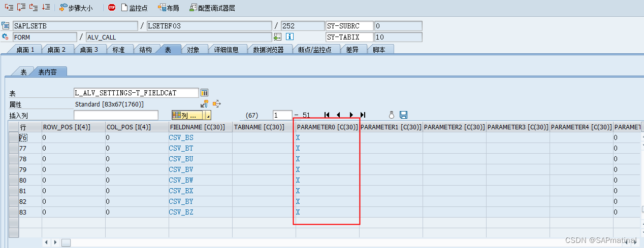
Task: Click the horizontal scrollbar left arrow
Action: (47, 242)
